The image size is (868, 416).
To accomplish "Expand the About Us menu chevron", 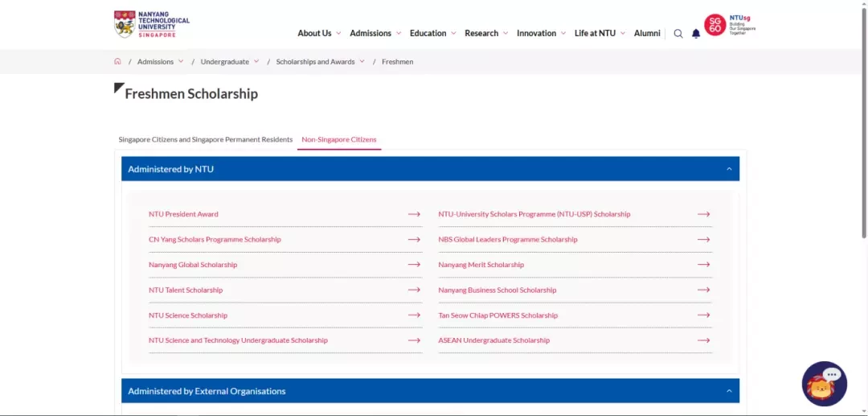I will [x=338, y=33].
